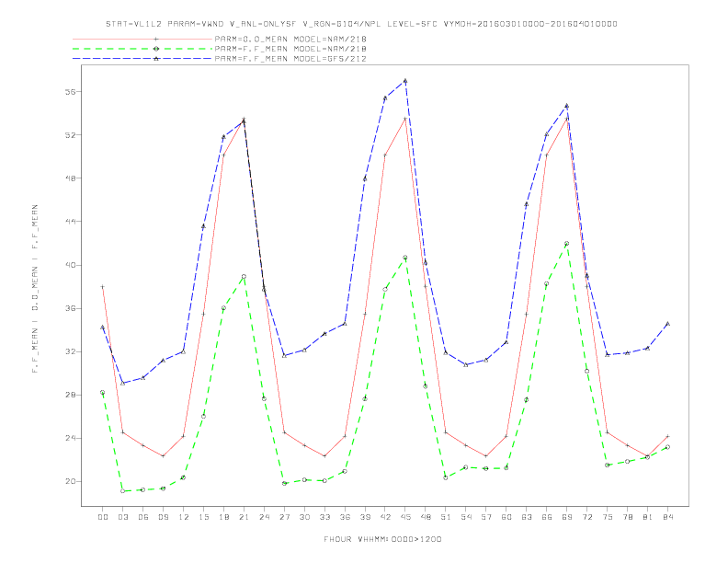The width and height of the screenshot is (728, 563).
Task: Click the blue triangle point at hour 54
Action: point(466,364)
